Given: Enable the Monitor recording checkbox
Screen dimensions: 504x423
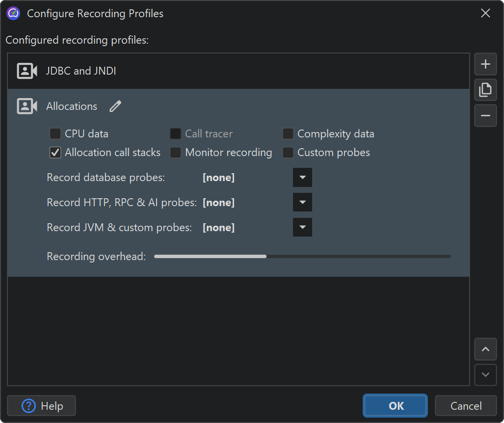Looking at the screenshot, I should (x=176, y=153).
